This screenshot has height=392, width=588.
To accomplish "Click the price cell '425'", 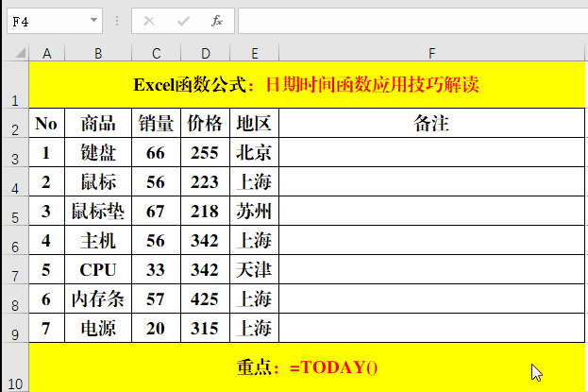I will (x=206, y=298).
